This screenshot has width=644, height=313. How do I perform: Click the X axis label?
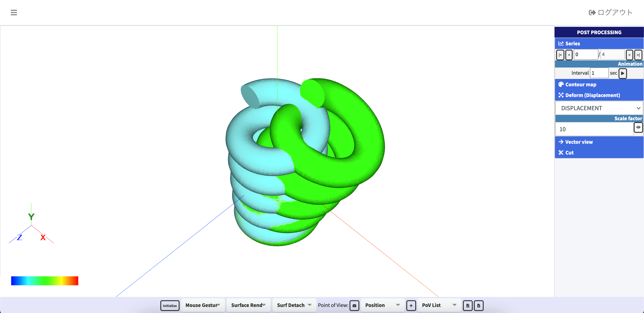[43, 237]
